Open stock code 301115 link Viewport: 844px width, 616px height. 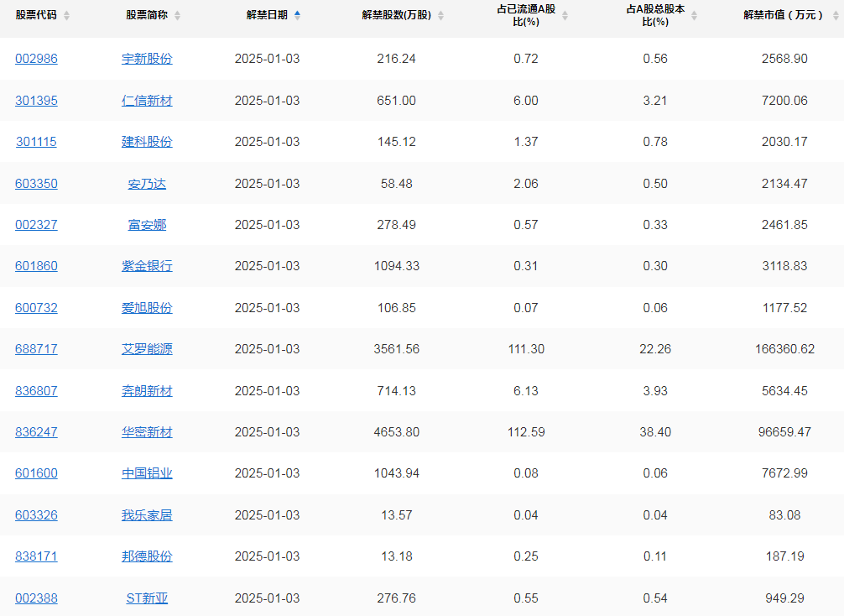[36, 142]
